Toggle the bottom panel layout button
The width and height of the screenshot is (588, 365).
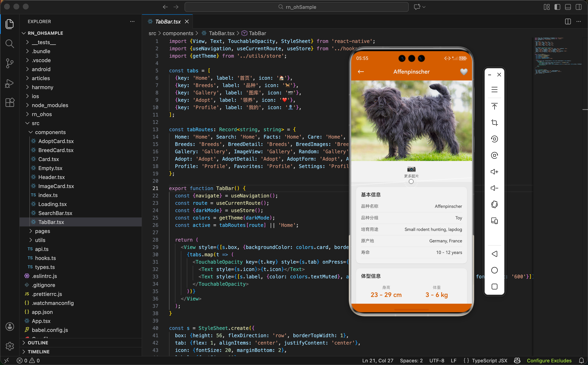[568, 7]
